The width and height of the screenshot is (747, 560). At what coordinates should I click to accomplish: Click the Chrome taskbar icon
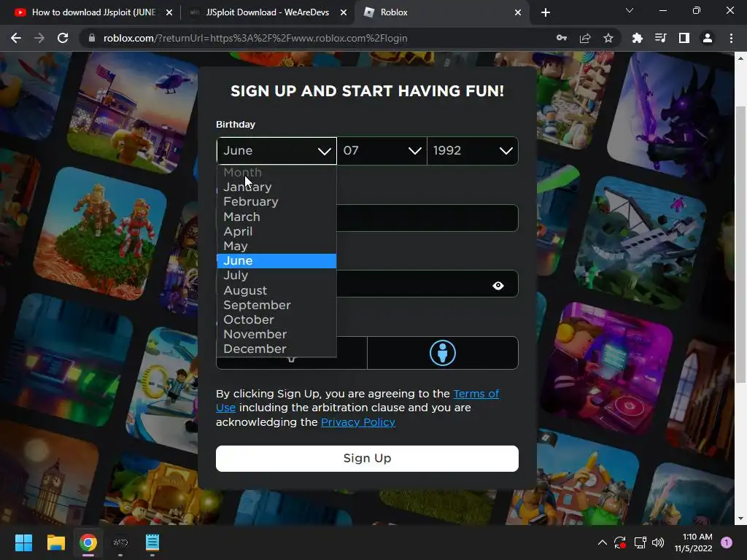tap(88, 542)
